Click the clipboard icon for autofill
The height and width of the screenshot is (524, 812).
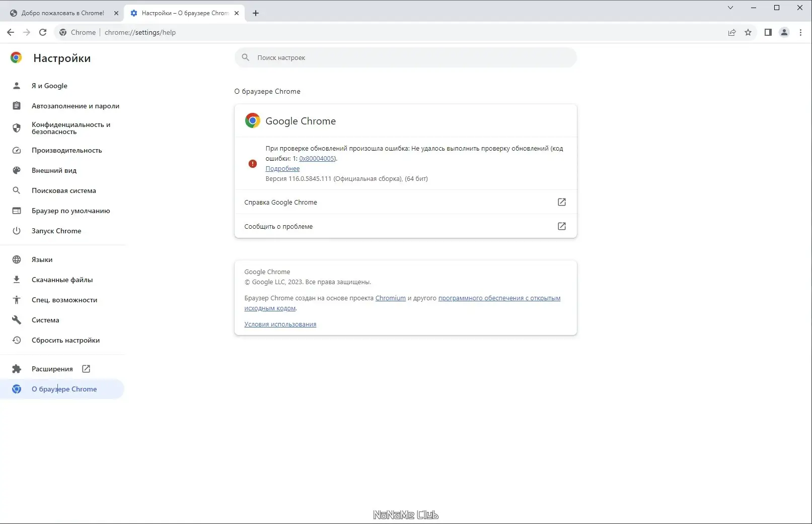coord(17,106)
